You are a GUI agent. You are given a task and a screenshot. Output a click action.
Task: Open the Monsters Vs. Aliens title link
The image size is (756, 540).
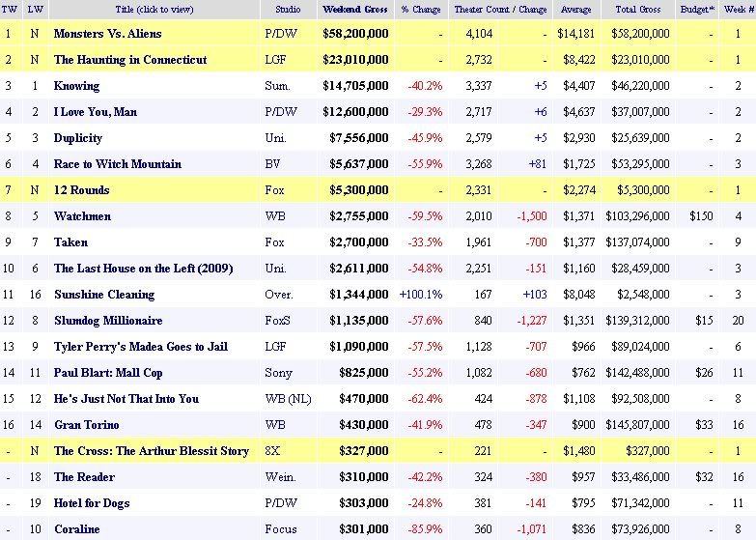107,34
